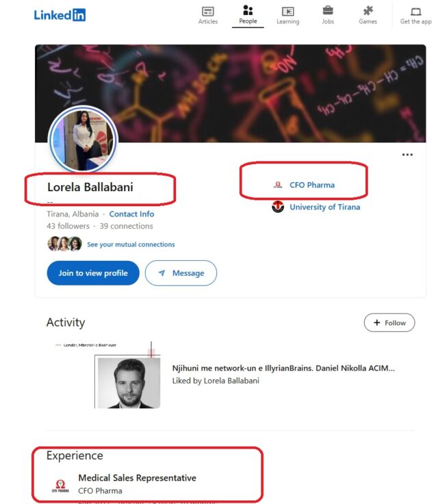Click Lorela Ballabani's profile photo

click(x=82, y=140)
